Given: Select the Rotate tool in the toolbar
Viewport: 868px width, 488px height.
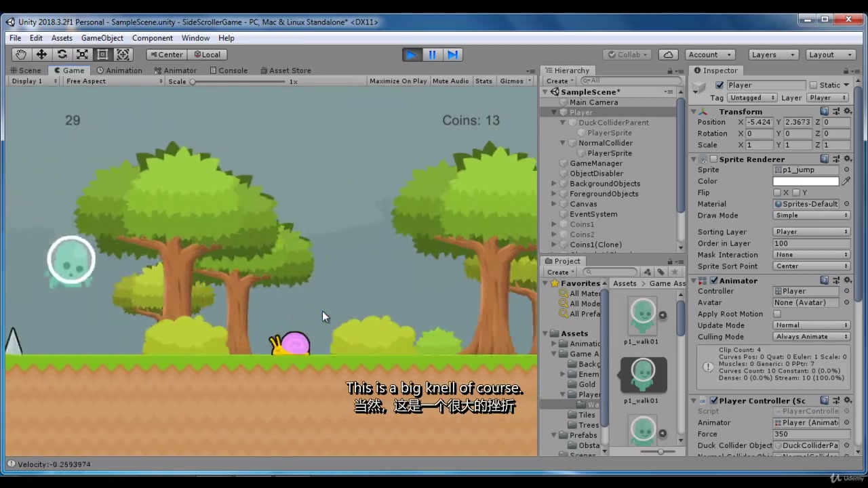Looking at the screenshot, I should click(x=62, y=54).
